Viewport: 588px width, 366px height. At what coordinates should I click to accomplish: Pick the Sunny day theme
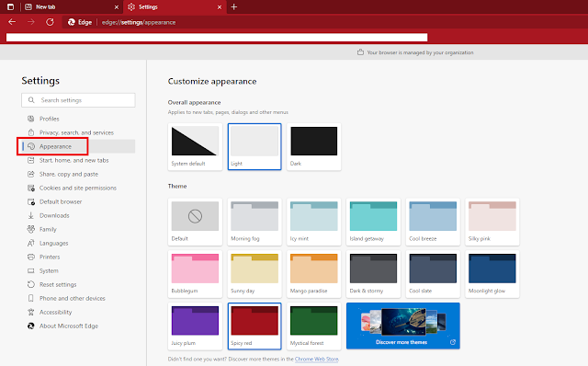254,274
